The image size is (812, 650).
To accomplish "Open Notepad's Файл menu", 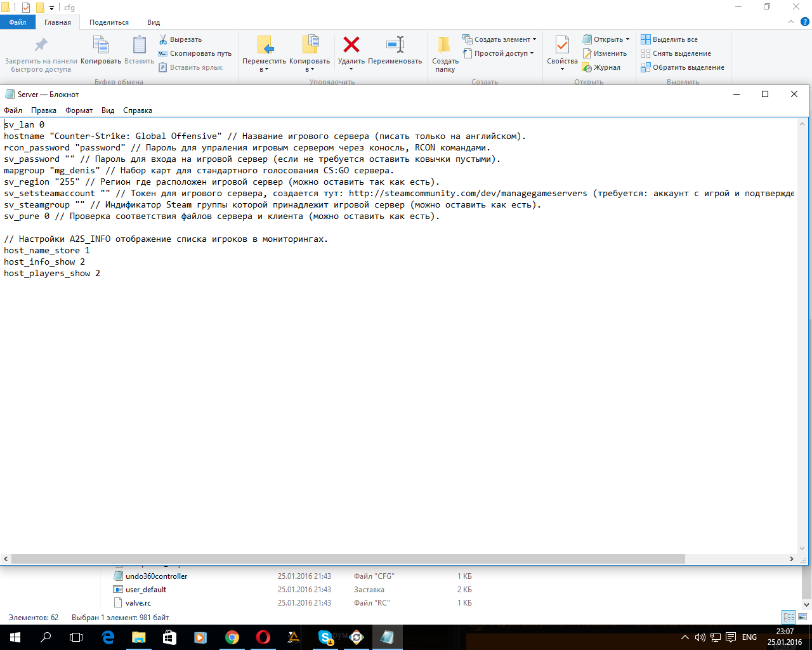I will (x=13, y=110).
